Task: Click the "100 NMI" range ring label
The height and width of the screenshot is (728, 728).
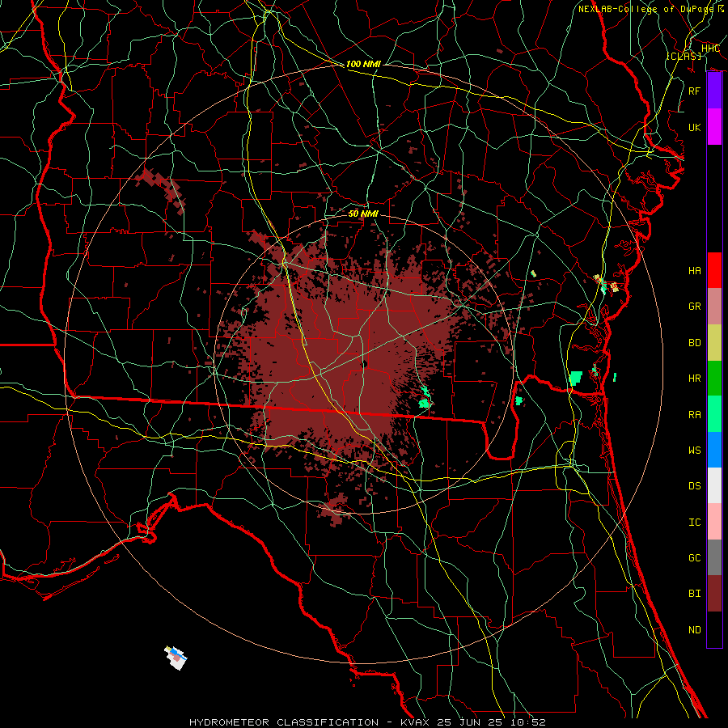Action: (363, 64)
